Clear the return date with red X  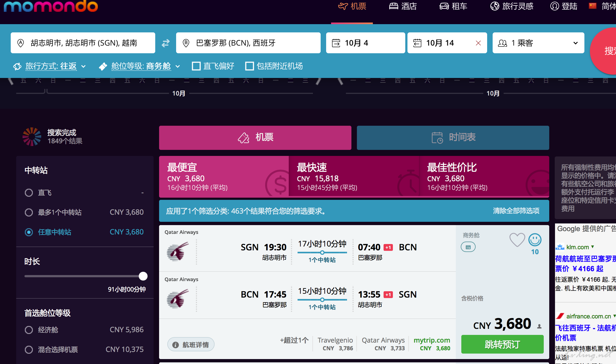pos(478,43)
